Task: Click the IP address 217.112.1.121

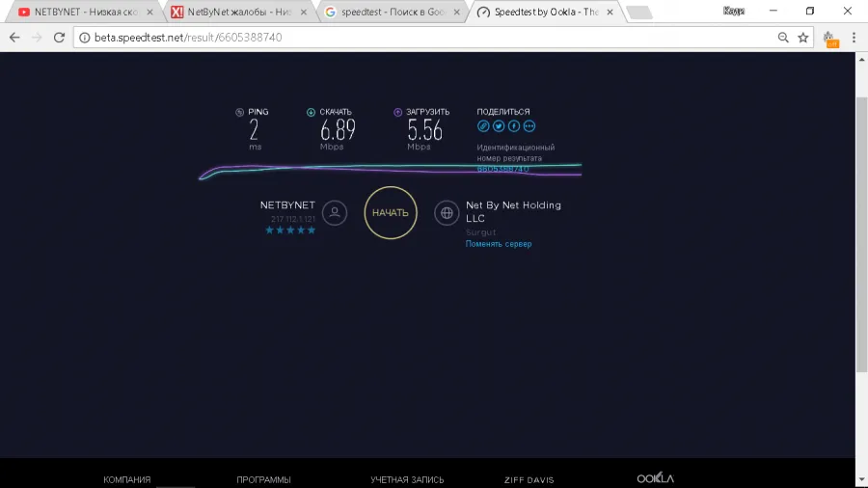Action: (293, 219)
